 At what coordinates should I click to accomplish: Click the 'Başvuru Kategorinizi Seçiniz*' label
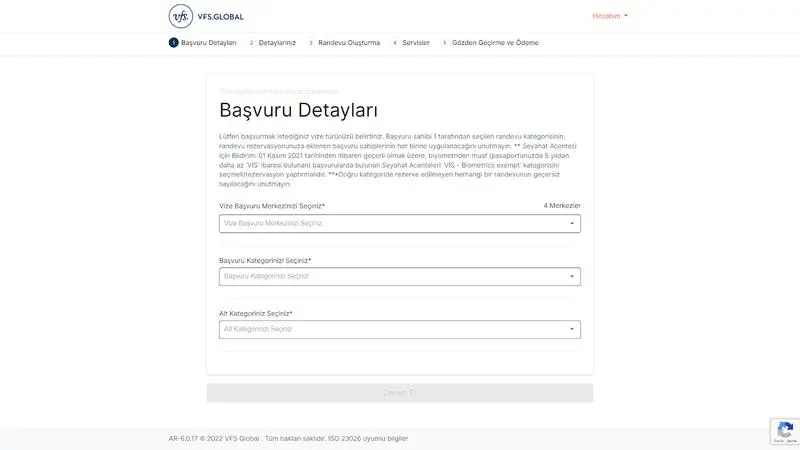tap(265, 261)
